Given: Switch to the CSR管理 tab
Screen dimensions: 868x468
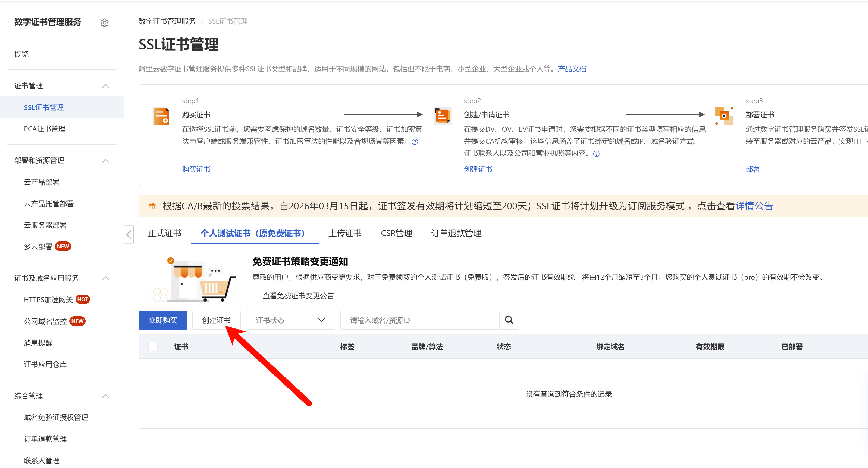Looking at the screenshot, I should click(396, 233).
